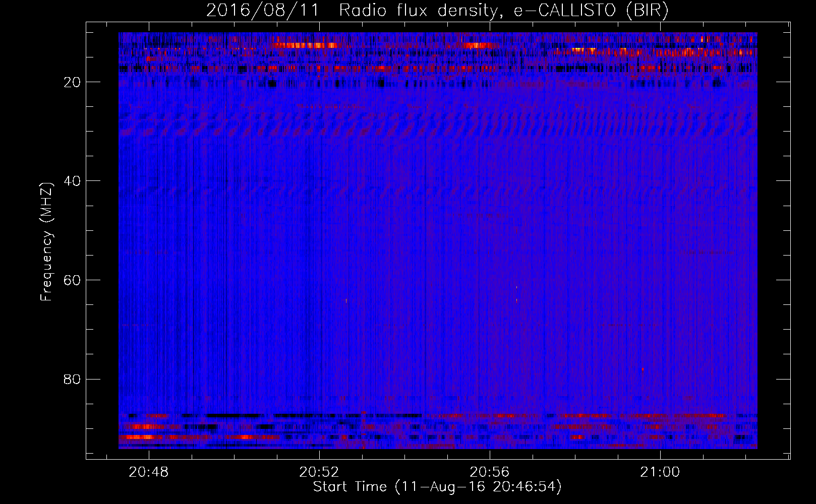816x504 pixels.
Task: Click the time tick label '20:56'
Action: point(490,472)
